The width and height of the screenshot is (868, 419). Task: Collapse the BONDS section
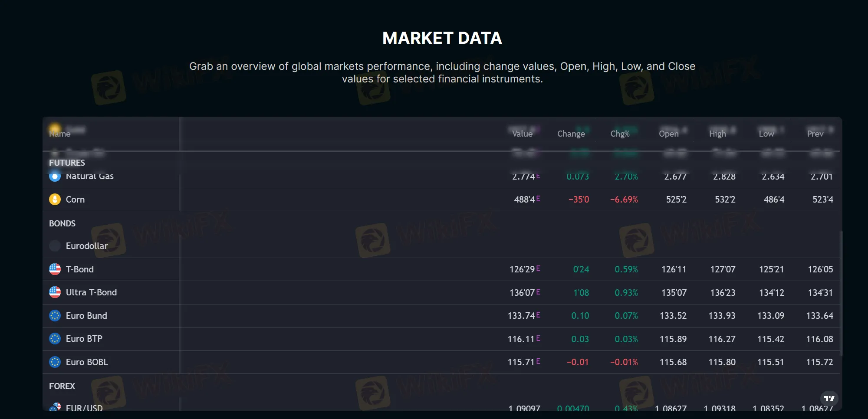click(x=62, y=223)
